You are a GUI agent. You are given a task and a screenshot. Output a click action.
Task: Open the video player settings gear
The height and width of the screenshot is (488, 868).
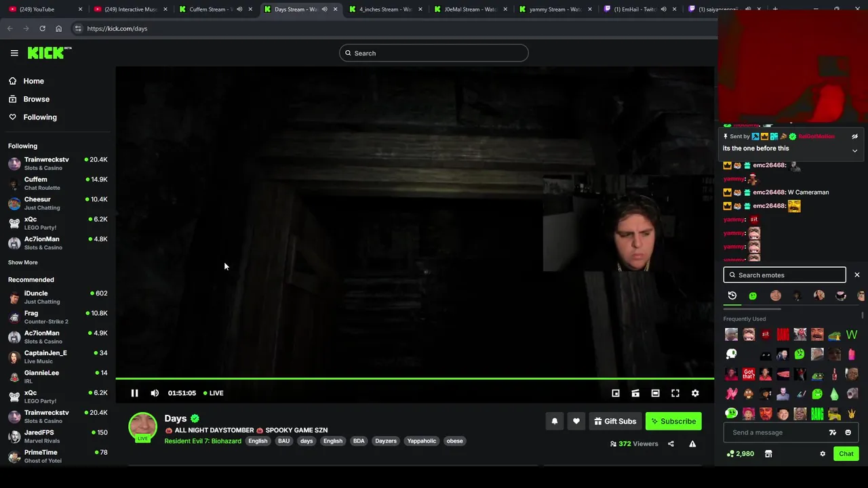pos(695,393)
